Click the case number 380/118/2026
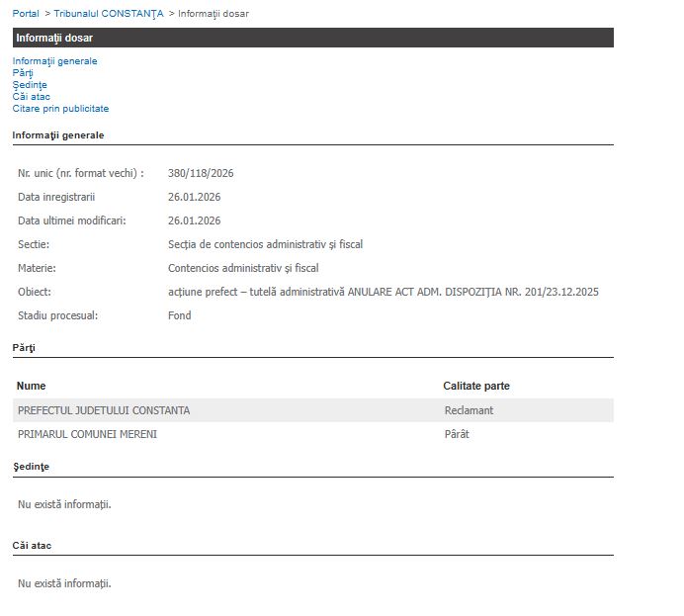684x616 pixels. (201, 173)
